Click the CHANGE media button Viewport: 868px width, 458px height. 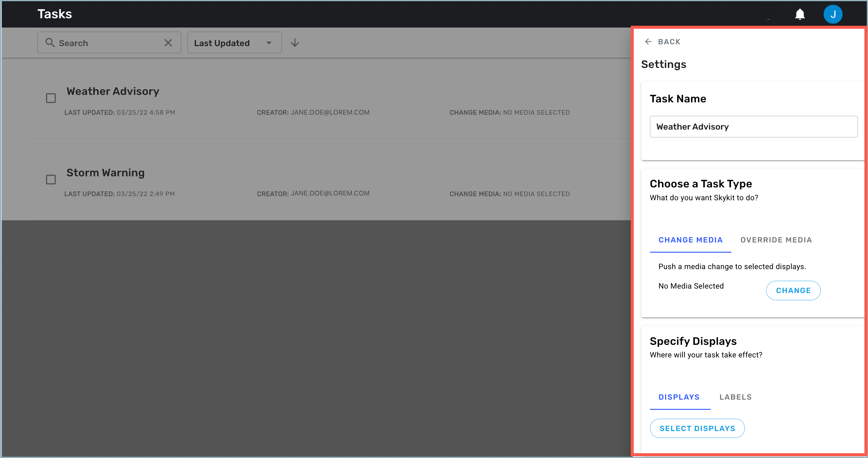[793, 290]
